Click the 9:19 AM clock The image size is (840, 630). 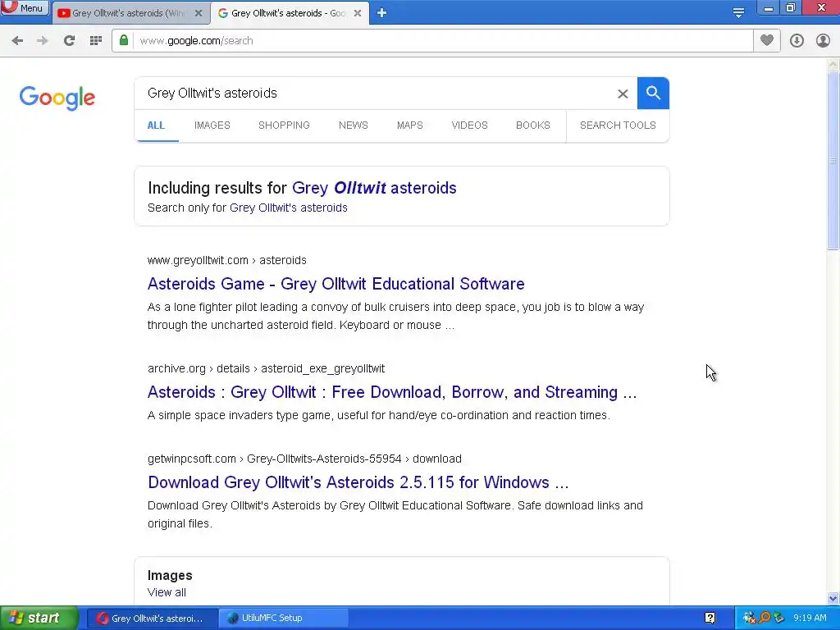click(x=810, y=619)
